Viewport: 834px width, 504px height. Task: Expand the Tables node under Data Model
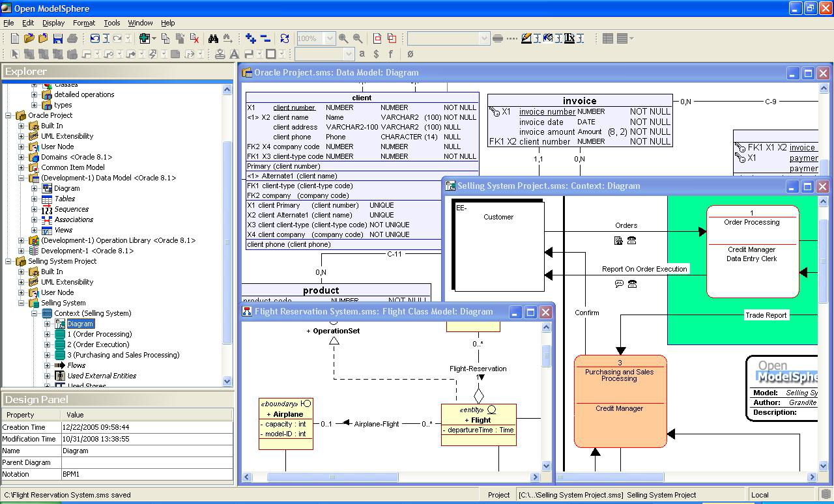(x=35, y=199)
